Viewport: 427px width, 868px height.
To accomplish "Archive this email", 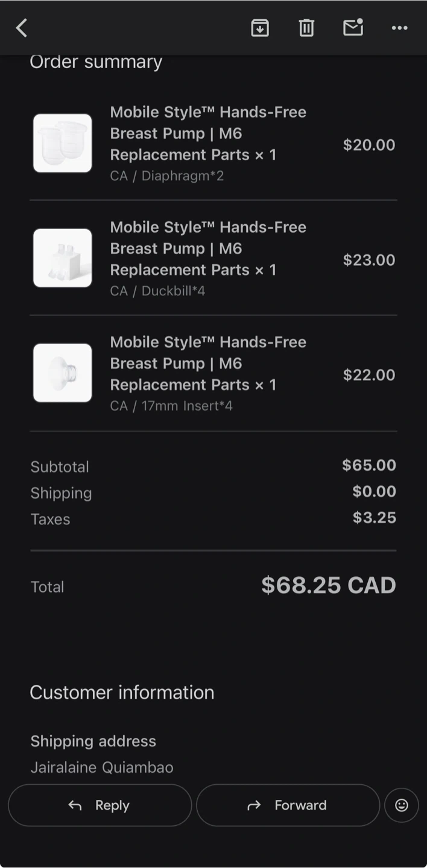I will click(x=260, y=28).
